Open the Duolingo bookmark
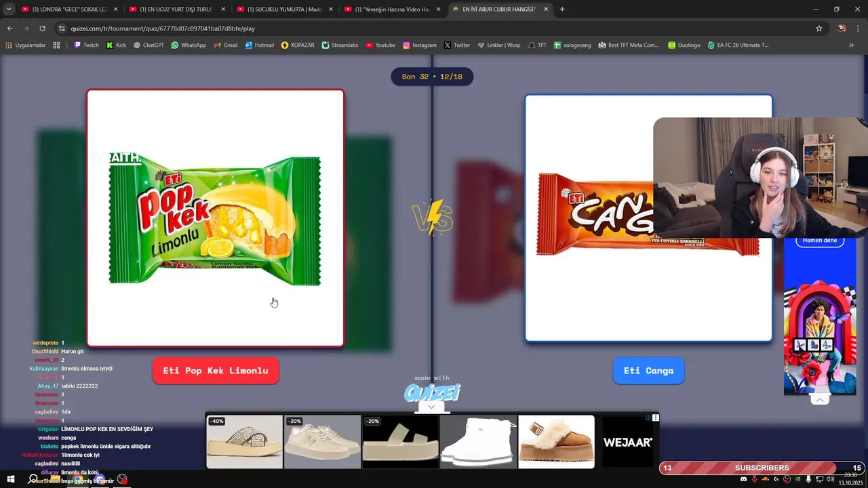868x488 pixels. pos(684,45)
